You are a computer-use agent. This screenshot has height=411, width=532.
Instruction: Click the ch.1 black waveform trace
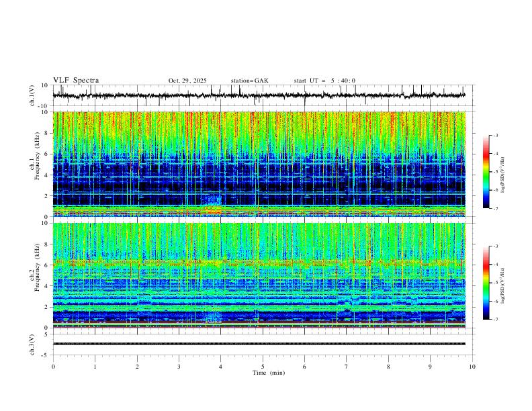pyautogui.click(x=259, y=95)
